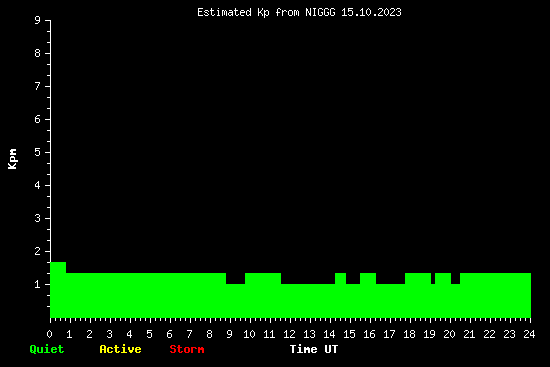The height and width of the screenshot is (367, 550).
Task: Click the x-axis tick label 18
Action: (409, 334)
